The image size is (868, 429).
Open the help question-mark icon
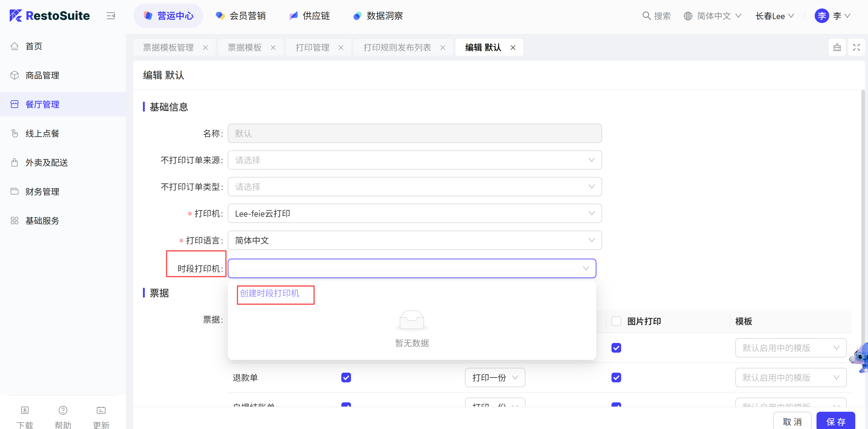pos(63,410)
